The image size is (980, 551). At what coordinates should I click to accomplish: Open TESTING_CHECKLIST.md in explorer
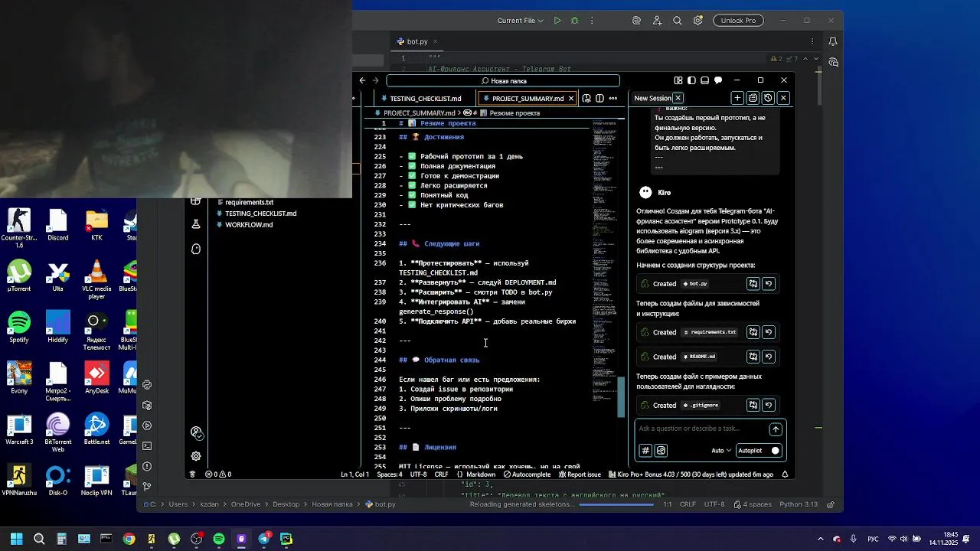(x=260, y=214)
